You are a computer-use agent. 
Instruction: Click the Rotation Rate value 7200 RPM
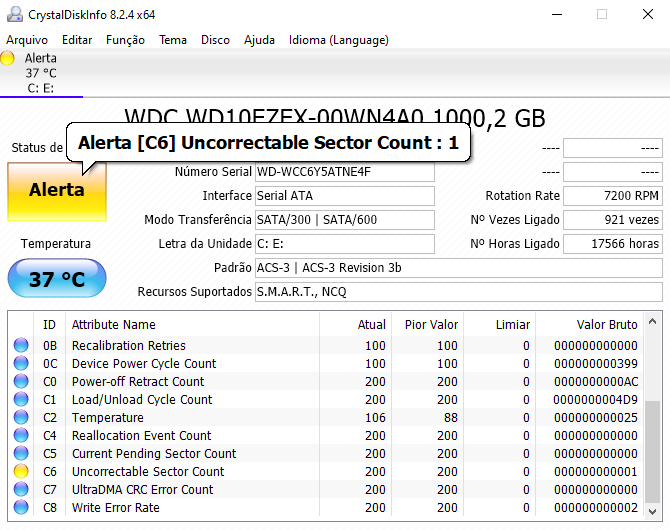tap(613, 196)
